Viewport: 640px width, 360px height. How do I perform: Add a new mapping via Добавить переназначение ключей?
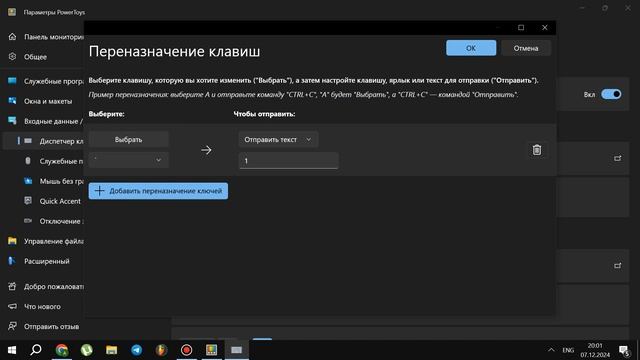tap(158, 191)
